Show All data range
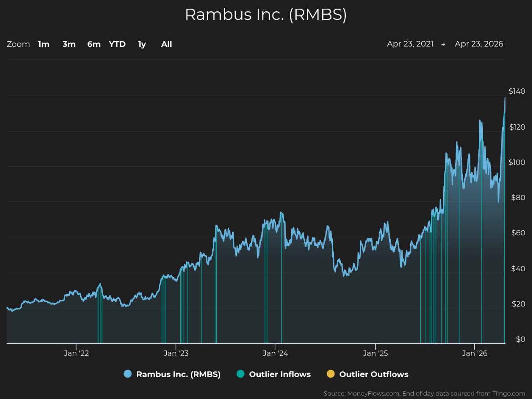Screen dimensions: 532x399 [167, 44]
